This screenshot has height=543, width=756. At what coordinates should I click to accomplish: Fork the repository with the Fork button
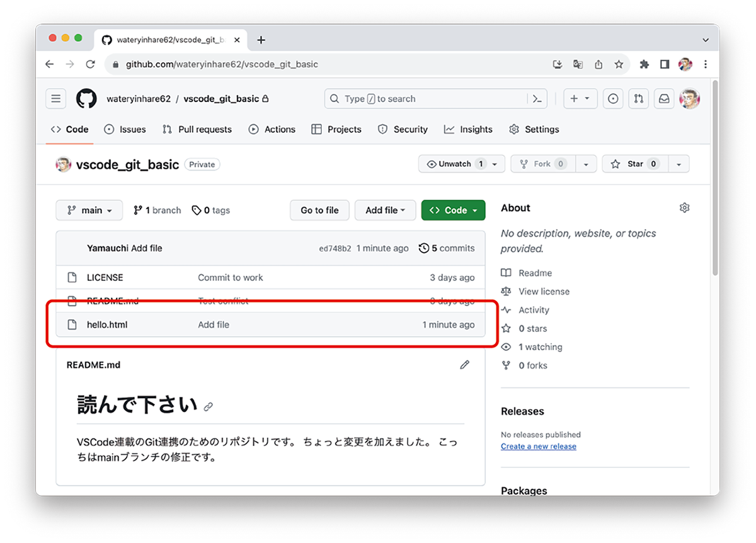tap(542, 164)
